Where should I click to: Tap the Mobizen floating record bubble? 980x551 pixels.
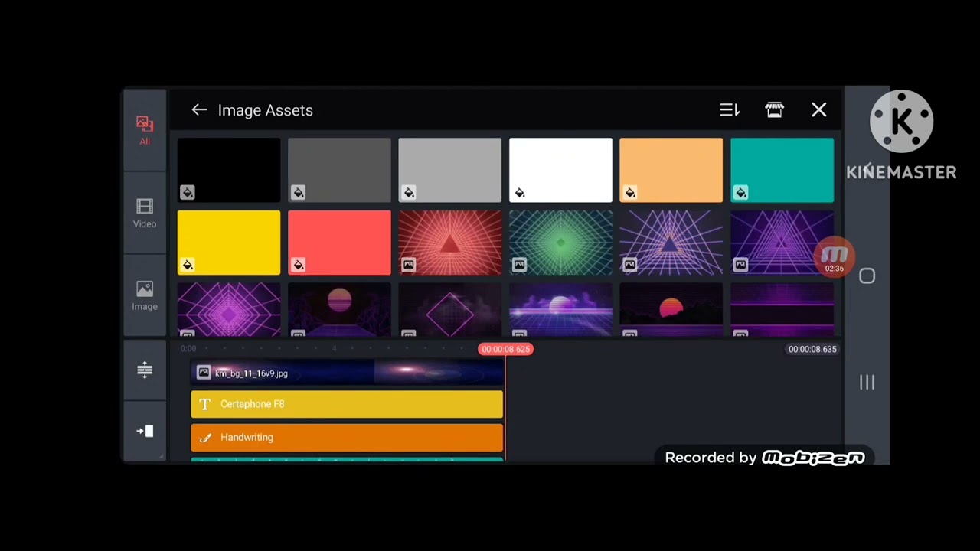click(834, 257)
